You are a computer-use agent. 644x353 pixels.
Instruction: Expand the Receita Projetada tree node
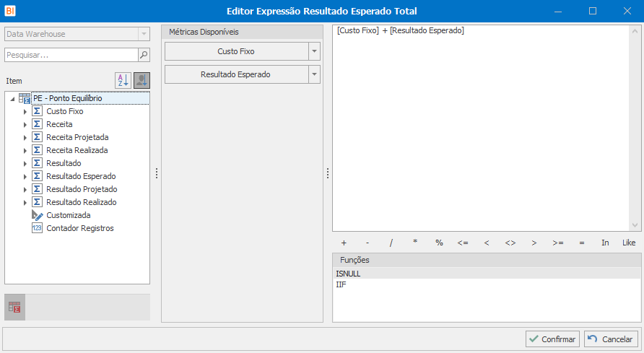tap(25, 137)
